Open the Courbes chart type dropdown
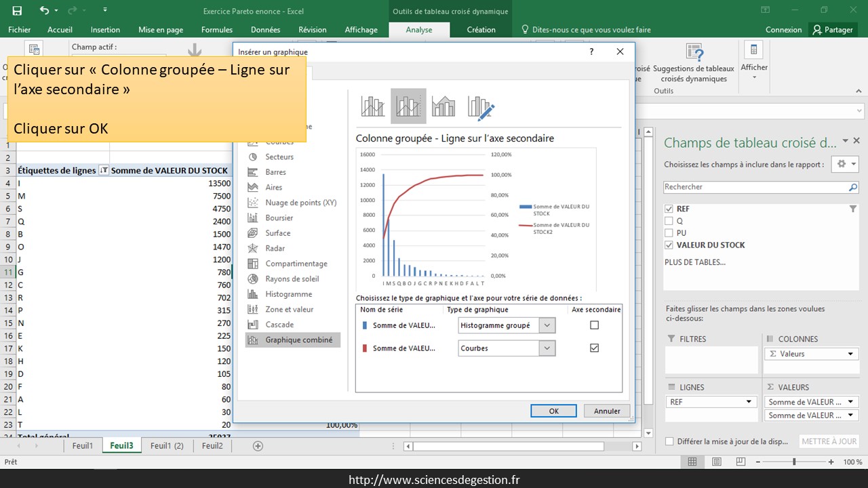868x488 pixels. point(547,348)
